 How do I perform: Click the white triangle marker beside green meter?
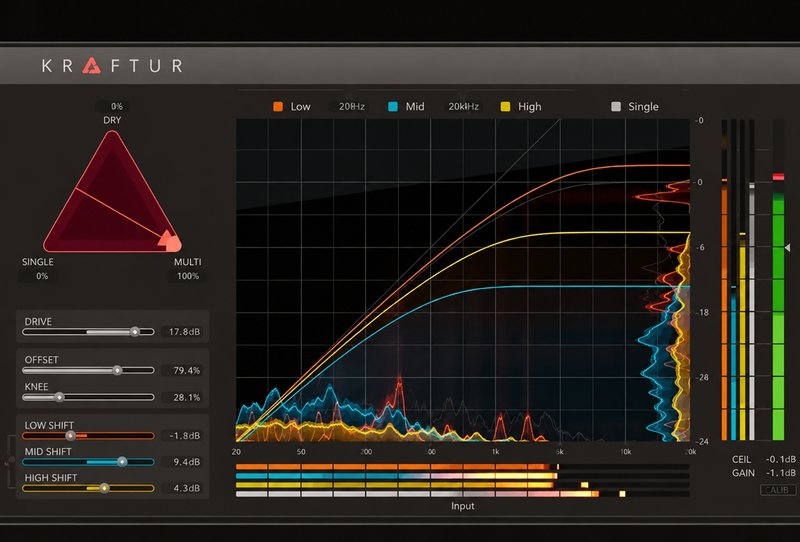point(788,248)
